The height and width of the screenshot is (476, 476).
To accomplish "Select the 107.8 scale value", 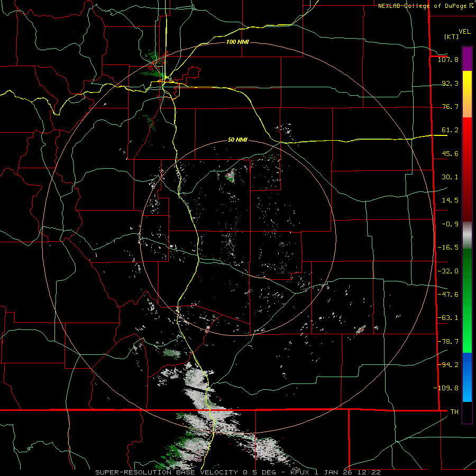I will [448, 59].
